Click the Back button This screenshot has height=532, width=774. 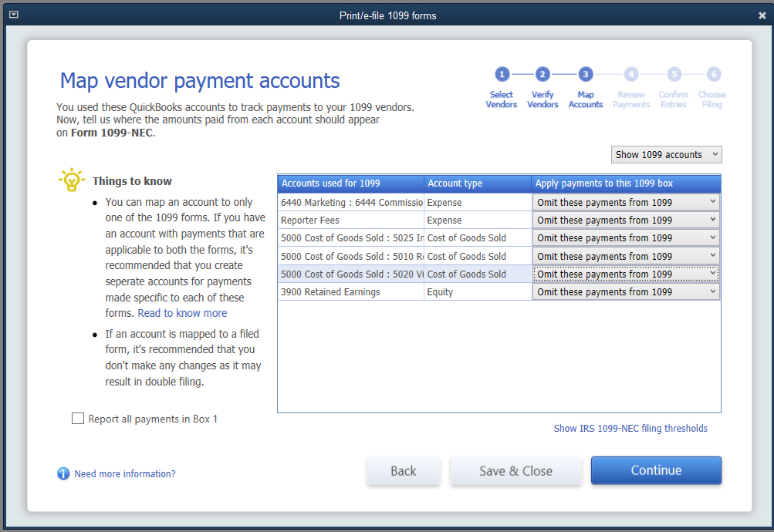[x=404, y=471]
